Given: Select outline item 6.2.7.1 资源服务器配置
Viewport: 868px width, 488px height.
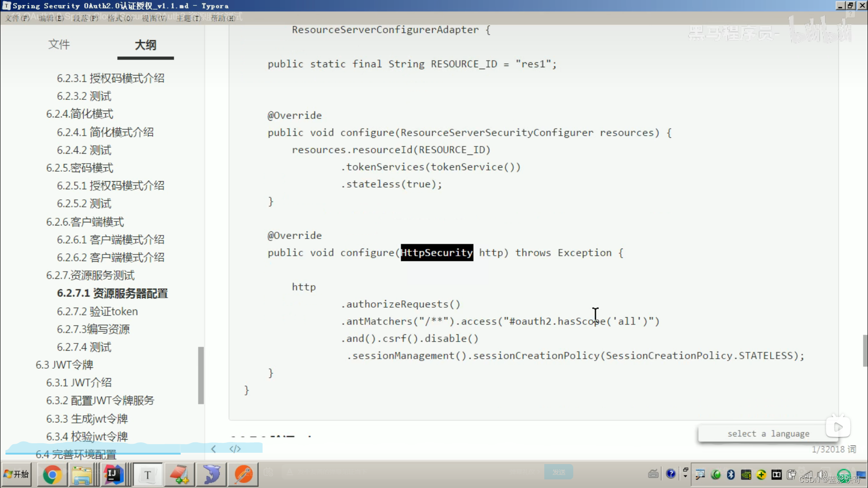Looking at the screenshot, I should (x=113, y=293).
